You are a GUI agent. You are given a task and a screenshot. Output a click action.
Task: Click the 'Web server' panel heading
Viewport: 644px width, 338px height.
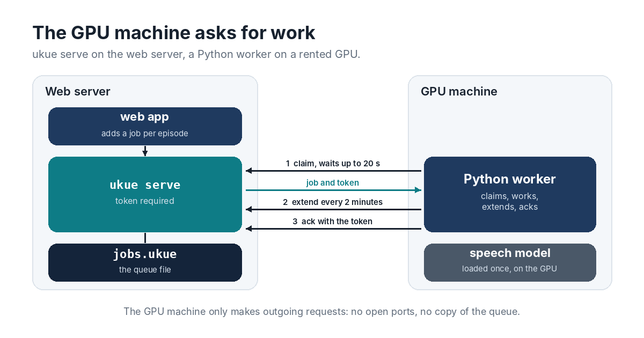click(x=78, y=91)
